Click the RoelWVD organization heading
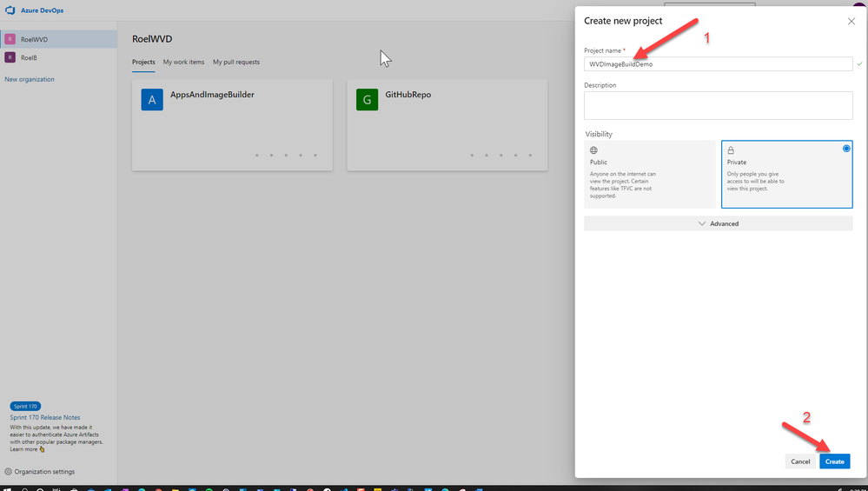Image resolution: width=868 pixels, height=491 pixels. [x=152, y=39]
